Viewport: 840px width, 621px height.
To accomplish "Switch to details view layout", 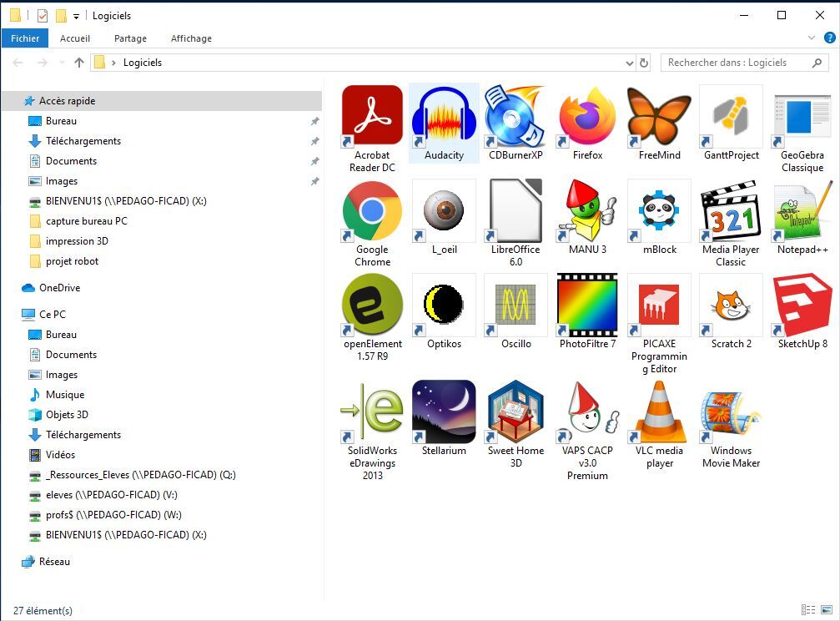I will coord(807,610).
